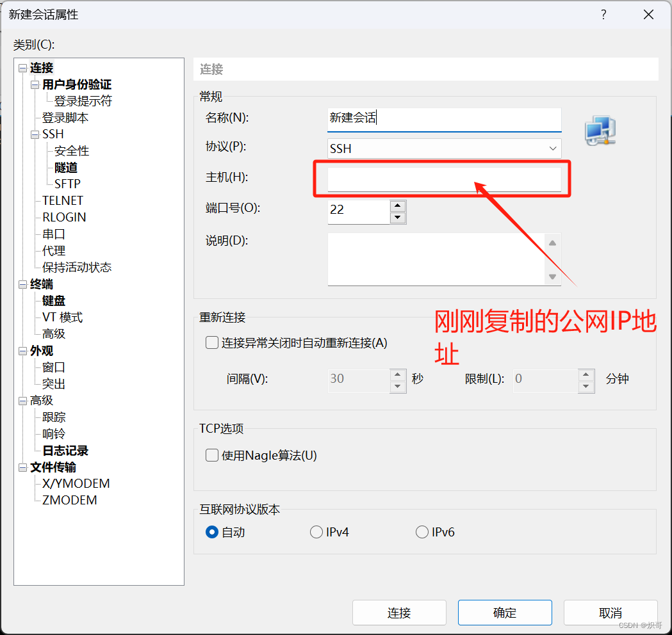Image resolution: width=672 pixels, height=635 pixels.
Task: Click the highlighted 主机 host input field
Action: pyautogui.click(x=442, y=179)
